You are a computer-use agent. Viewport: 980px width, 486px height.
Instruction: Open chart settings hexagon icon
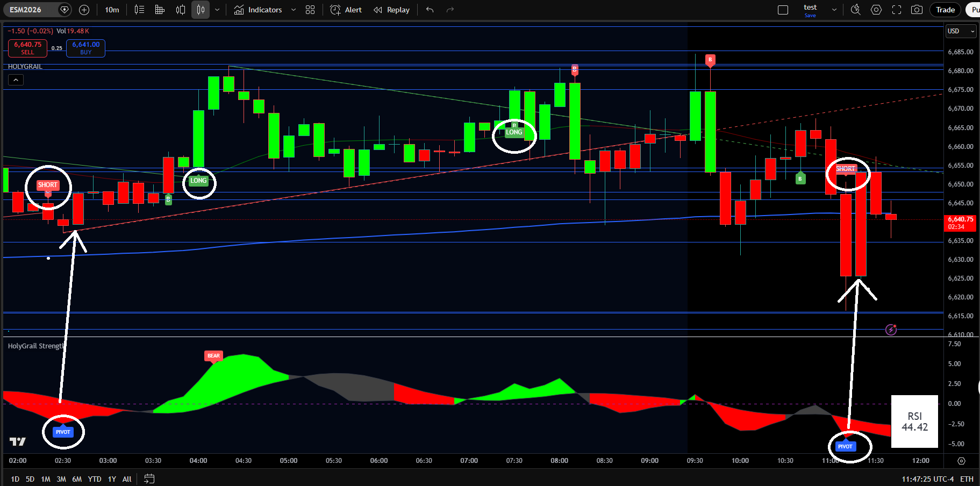876,10
